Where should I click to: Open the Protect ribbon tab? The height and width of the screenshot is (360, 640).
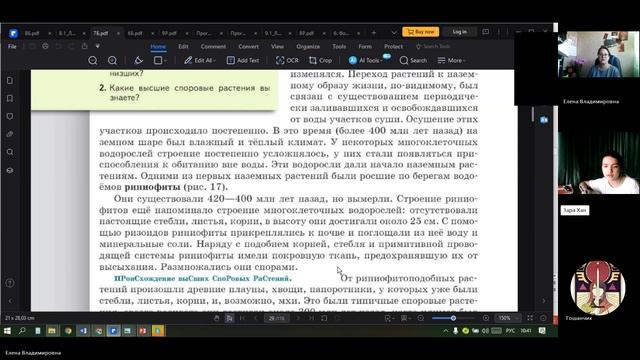(x=393, y=47)
